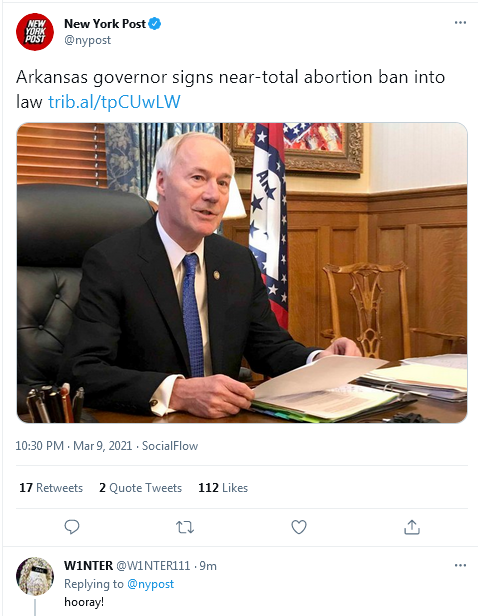Click the tweet timestamp 10:30 PM

pos(39,446)
